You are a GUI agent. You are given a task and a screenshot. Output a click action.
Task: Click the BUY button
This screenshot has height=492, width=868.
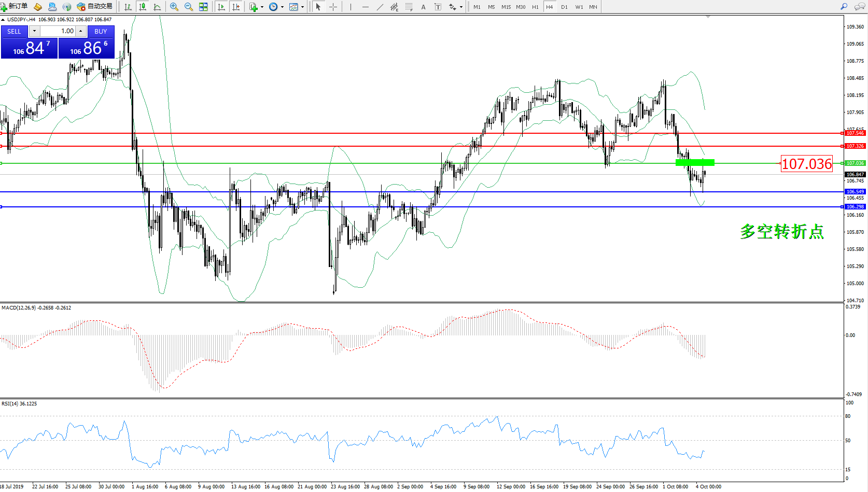point(101,31)
